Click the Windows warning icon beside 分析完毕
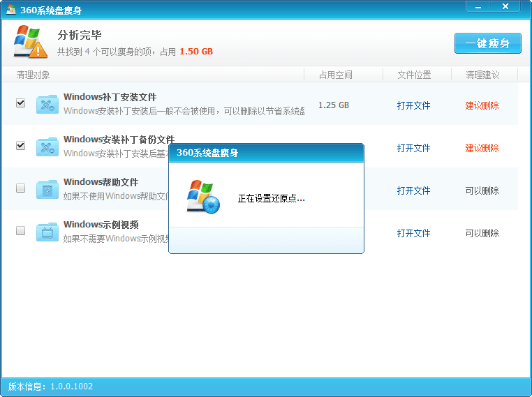Viewport: 532px width, 397px height. (x=30, y=42)
